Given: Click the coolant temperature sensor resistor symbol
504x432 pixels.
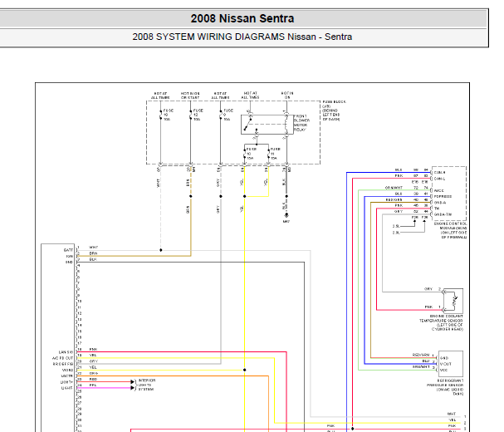Looking at the screenshot, I should click(453, 301).
